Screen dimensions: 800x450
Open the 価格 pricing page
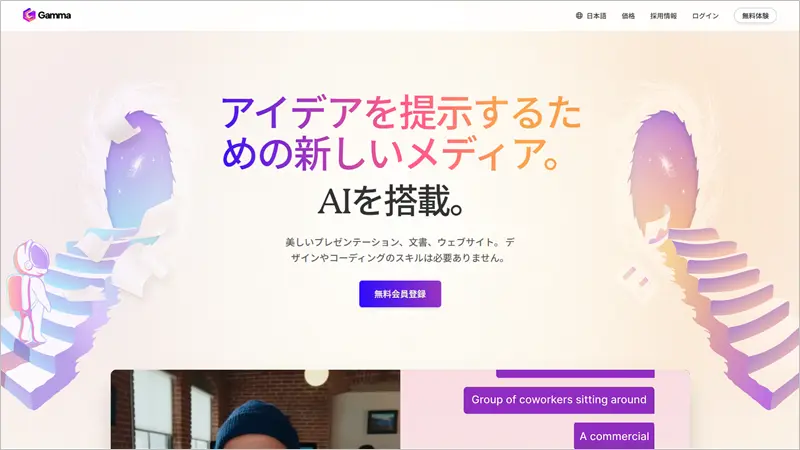point(628,16)
